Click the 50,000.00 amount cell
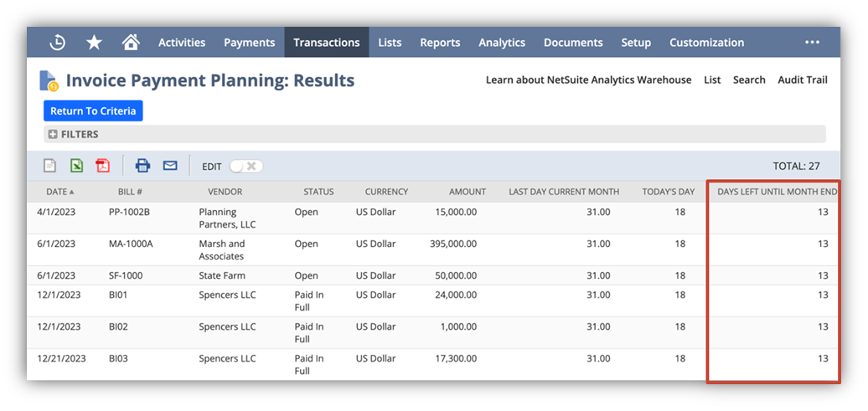The height and width of the screenshot is (411, 868). (x=456, y=275)
